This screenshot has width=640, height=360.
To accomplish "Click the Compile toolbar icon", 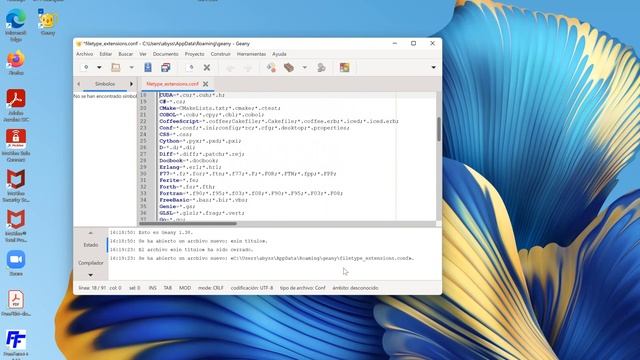I will coord(271,67).
